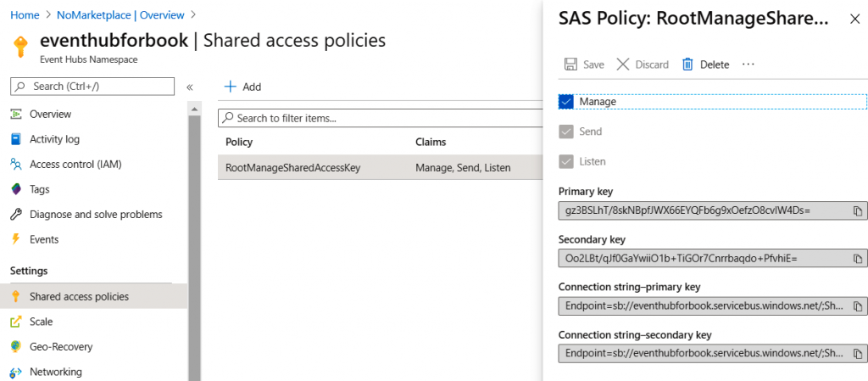Click the Delete trash icon

click(688, 64)
